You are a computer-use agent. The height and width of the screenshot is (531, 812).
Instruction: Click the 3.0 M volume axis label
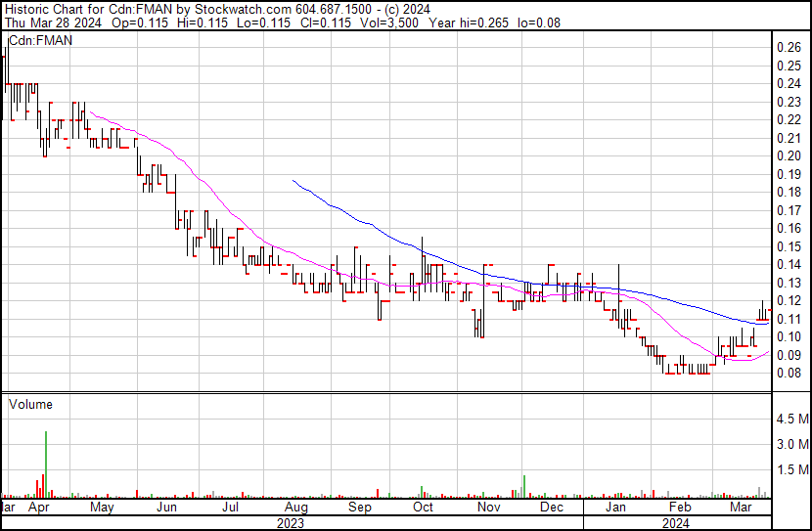pyautogui.click(x=792, y=444)
